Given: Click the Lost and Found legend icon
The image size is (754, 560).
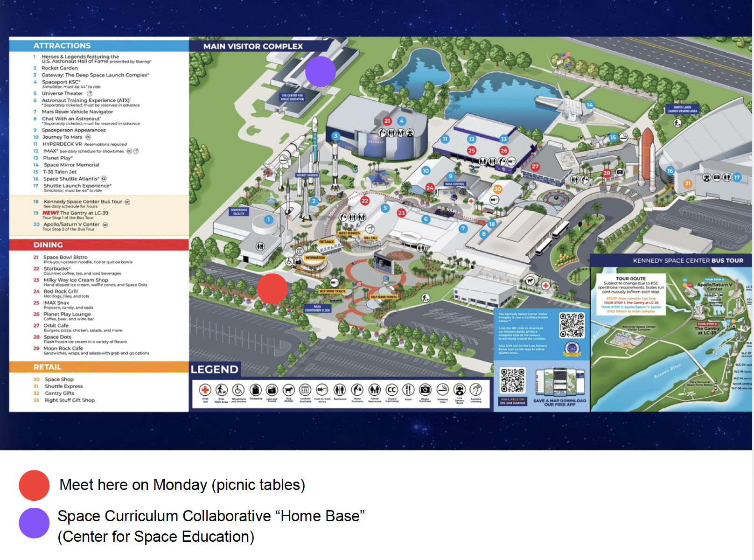Looking at the screenshot, I should [272, 390].
